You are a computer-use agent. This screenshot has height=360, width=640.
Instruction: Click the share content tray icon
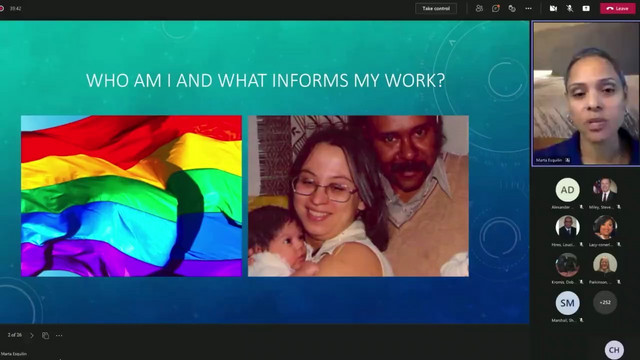tap(586, 8)
